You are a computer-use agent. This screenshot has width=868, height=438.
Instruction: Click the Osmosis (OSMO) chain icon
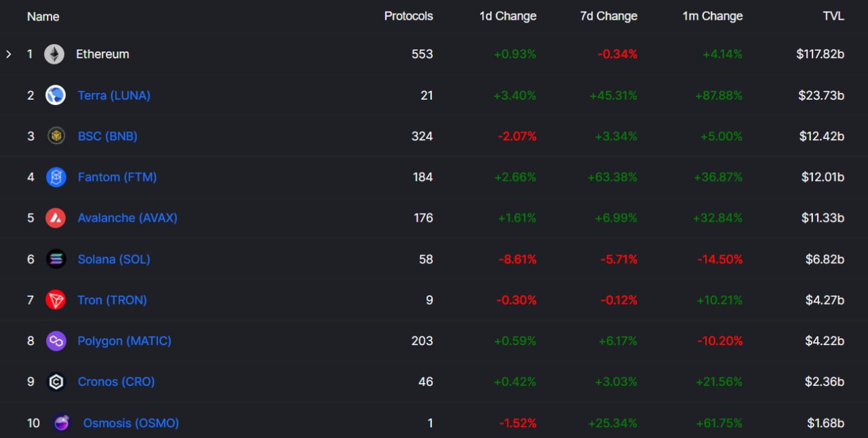pos(62,423)
